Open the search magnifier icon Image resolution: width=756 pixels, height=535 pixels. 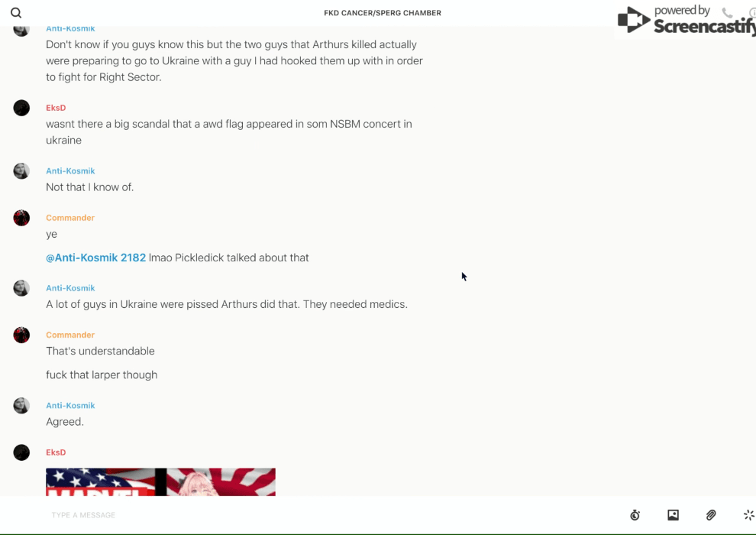(x=16, y=13)
